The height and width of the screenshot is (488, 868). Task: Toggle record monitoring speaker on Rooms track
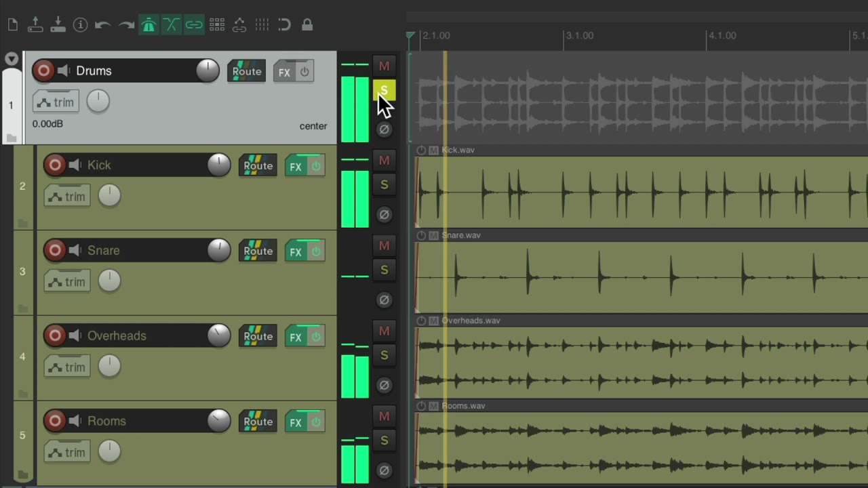[75, 421]
